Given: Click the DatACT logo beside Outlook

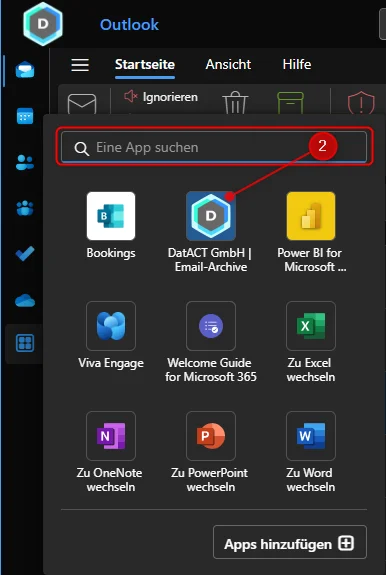Looking at the screenshot, I should (x=43, y=24).
